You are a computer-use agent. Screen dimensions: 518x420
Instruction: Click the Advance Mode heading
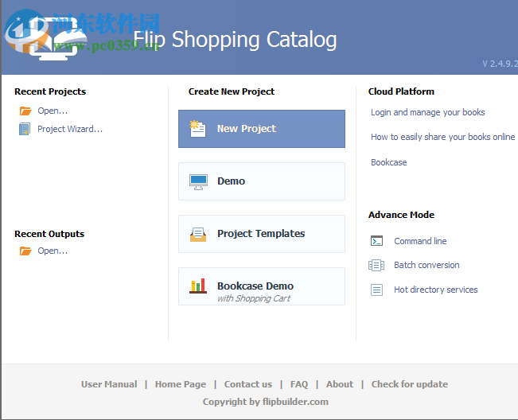(x=401, y=215)
